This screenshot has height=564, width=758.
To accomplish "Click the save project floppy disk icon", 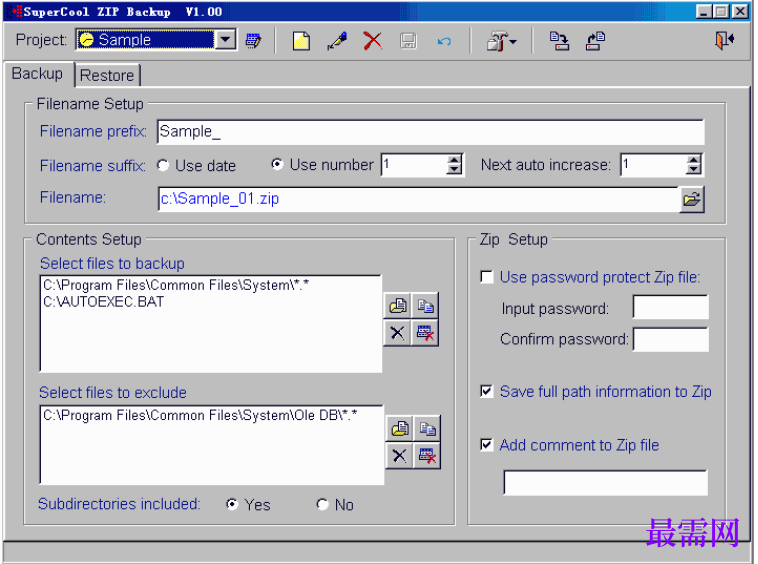I will click(408, 41).
